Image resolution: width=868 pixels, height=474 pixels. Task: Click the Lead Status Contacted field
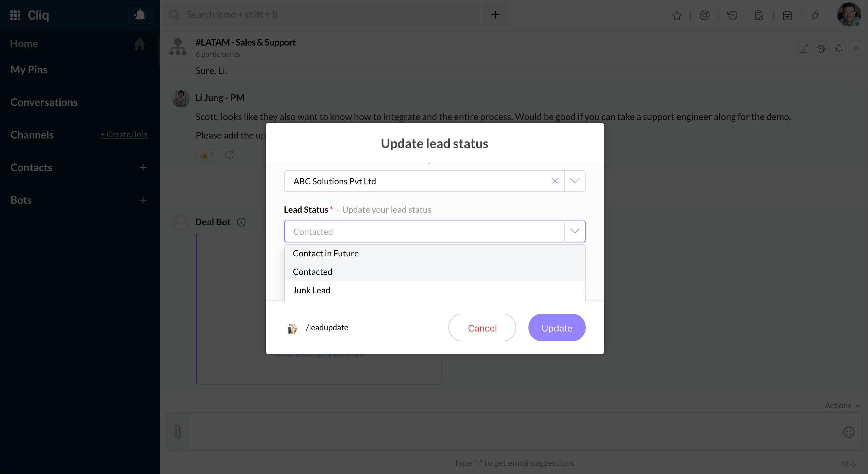click(424, 231)
